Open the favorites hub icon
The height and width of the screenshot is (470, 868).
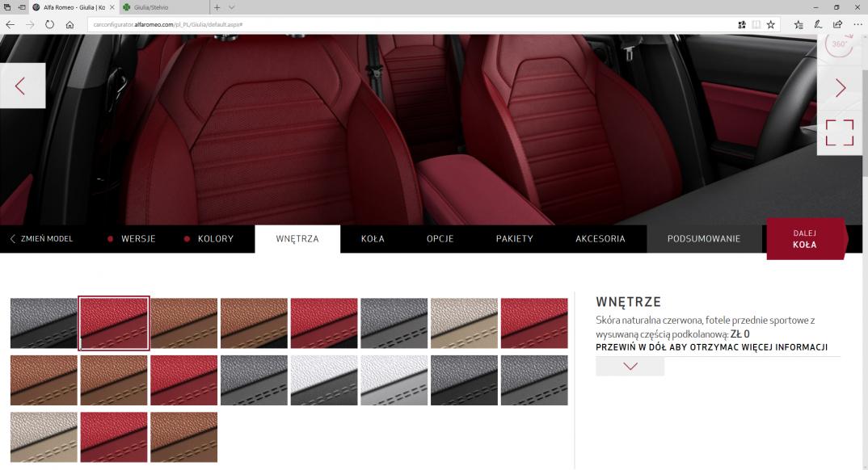798,24
